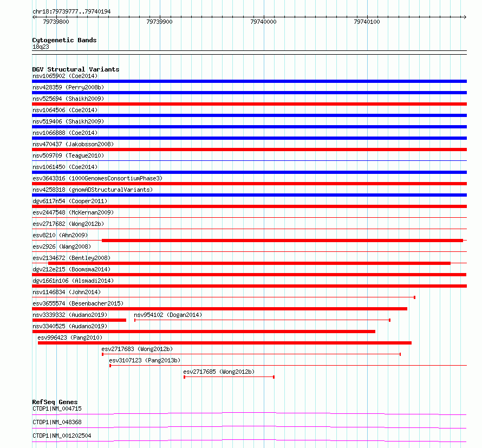Click the first esv2717682 (Wong2012b) label
Screen dimensions: 482x448
pos(68,224)
